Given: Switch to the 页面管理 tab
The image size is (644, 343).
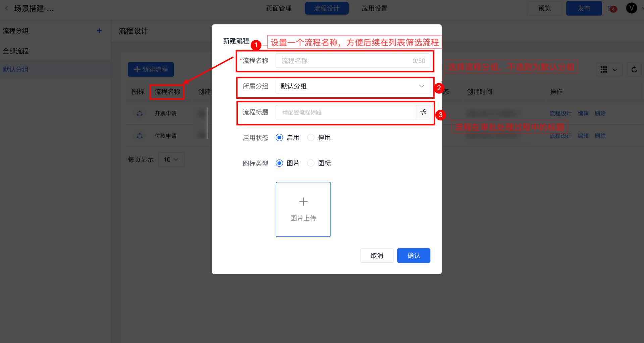Looking at the screenshot, I should [x=279, y=8].
